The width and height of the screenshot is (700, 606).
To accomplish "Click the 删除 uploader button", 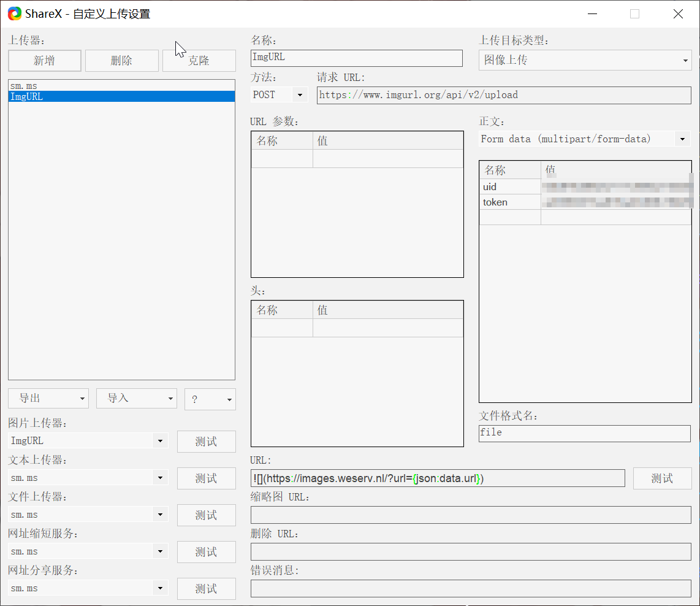I will click(122, 61).
